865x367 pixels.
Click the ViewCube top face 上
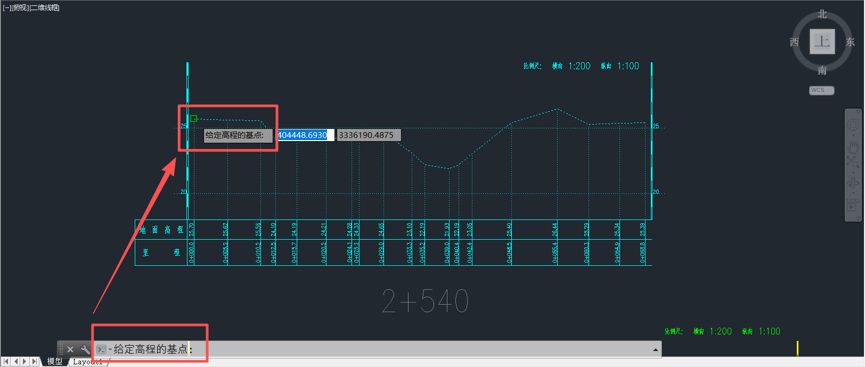(x=822, y=41)
